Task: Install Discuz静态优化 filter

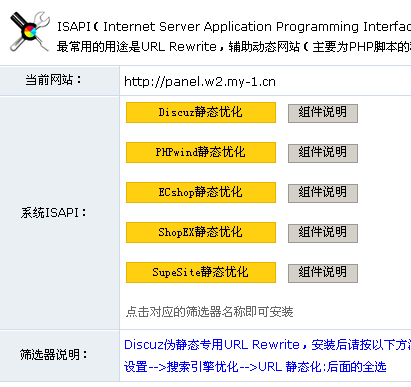Action: pos(201,113)
